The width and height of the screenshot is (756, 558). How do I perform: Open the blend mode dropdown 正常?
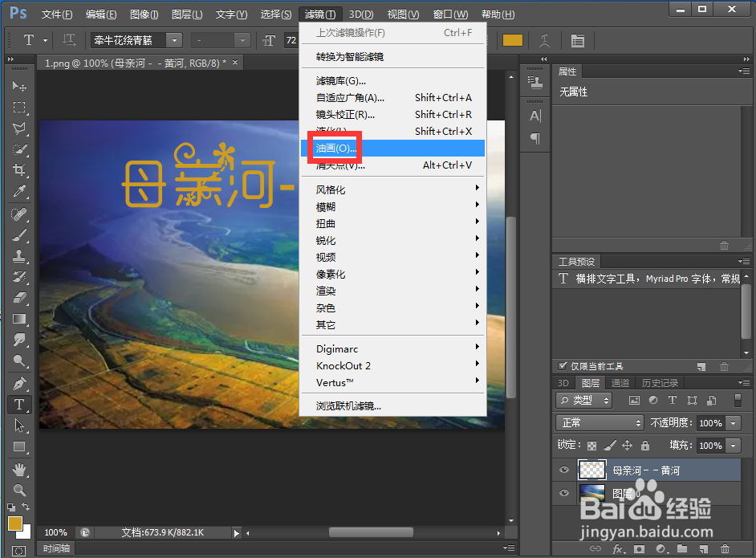coord(600,423)
